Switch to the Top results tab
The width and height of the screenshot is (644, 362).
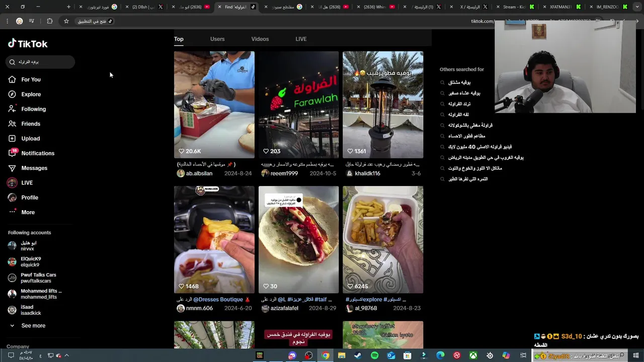click(179, 39)
